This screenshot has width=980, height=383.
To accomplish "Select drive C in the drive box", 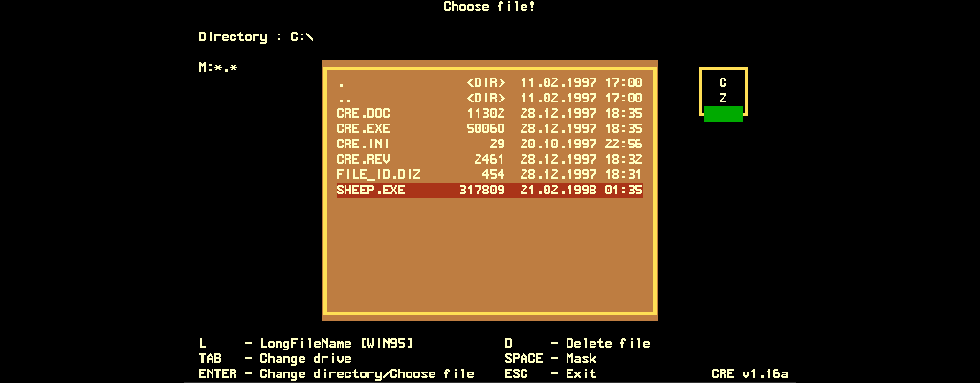I will pos(723,83).
